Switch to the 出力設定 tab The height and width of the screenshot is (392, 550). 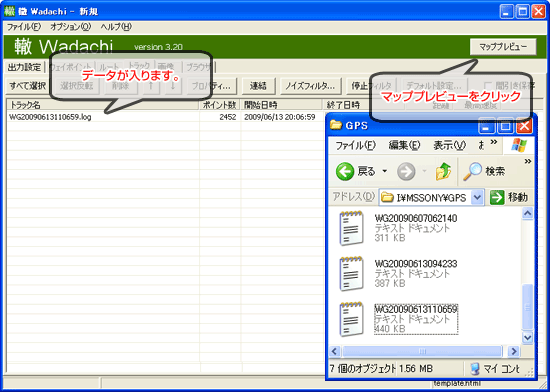tap(25, 67)
